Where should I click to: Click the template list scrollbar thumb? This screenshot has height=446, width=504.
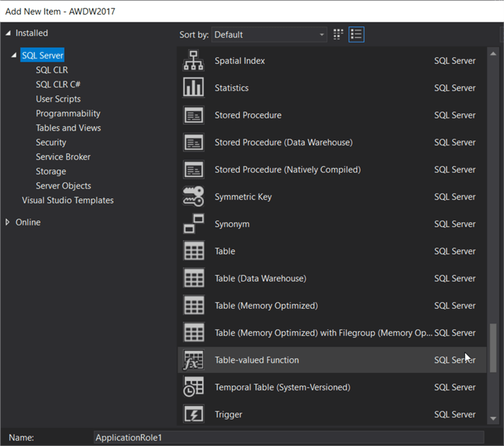tap(493, 348)
